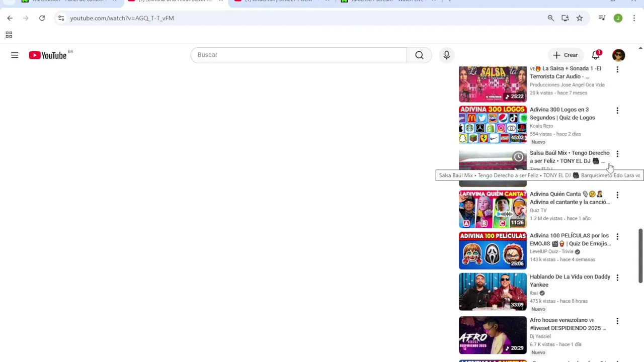Click channel name 'Dj Yassiel'
644x362 pixels.
pyautogui.click(x=540, y=336)
